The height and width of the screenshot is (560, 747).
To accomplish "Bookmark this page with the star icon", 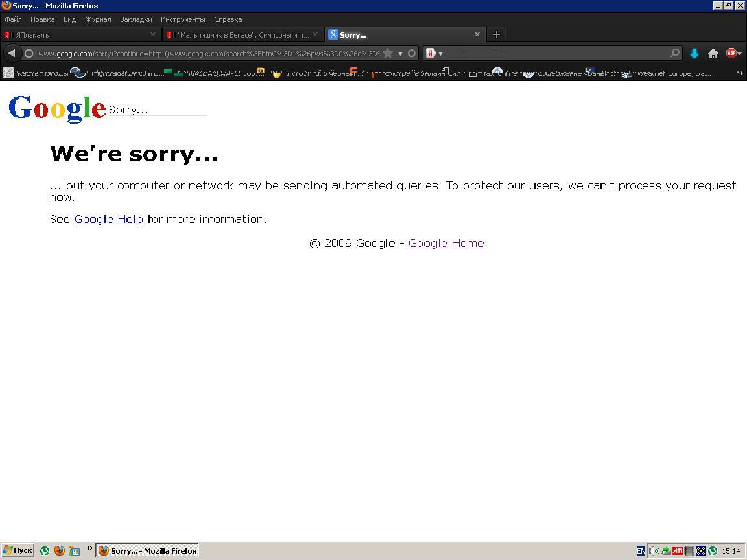I will coord(388,53).
